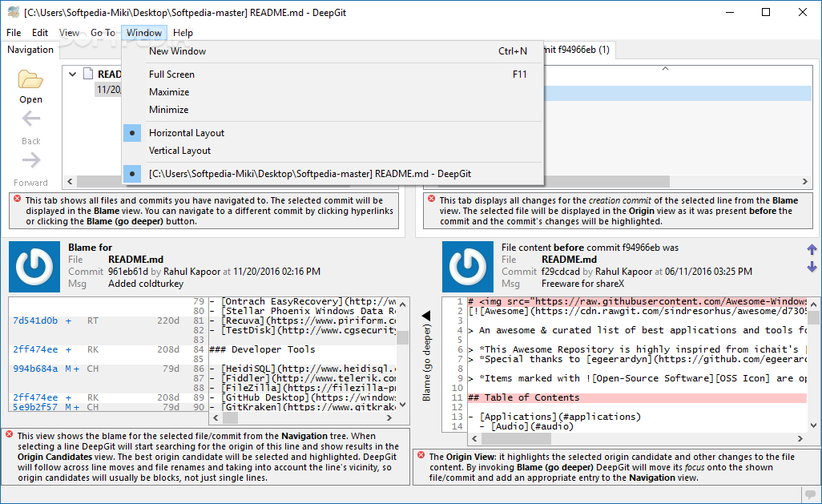Click the collapse chevron above origin candidates list
The width and height of the screenshot is (822, 504).
[665, 69]
